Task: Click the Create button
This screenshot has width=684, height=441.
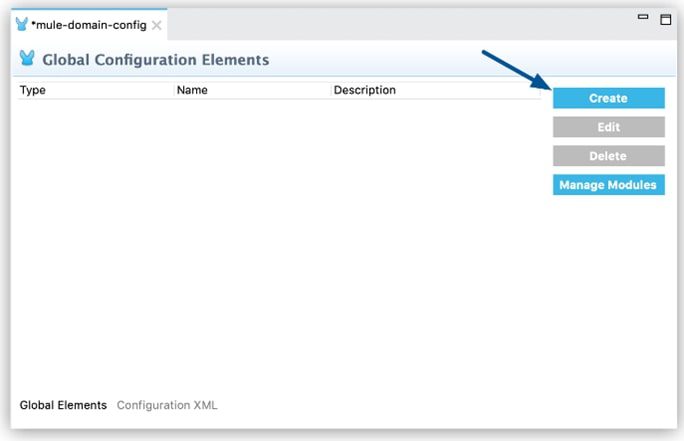Action: click(609, 98)
